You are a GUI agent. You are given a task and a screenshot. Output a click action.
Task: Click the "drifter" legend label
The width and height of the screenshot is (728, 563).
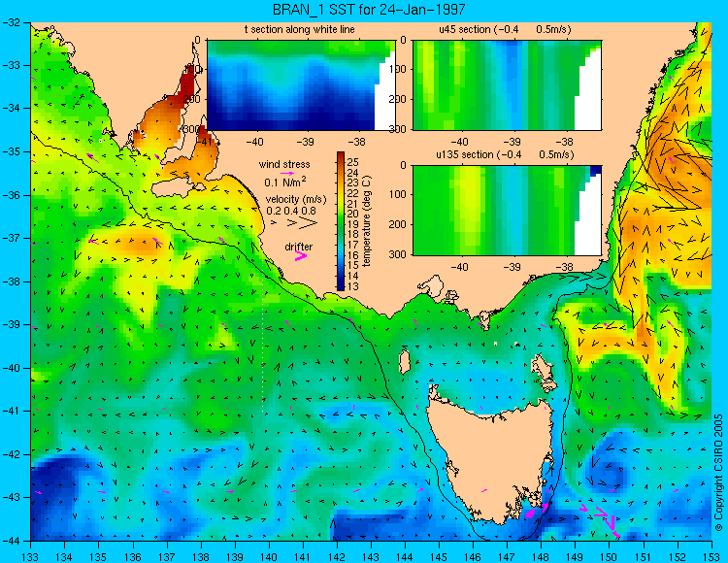click(x=299, y=247)
